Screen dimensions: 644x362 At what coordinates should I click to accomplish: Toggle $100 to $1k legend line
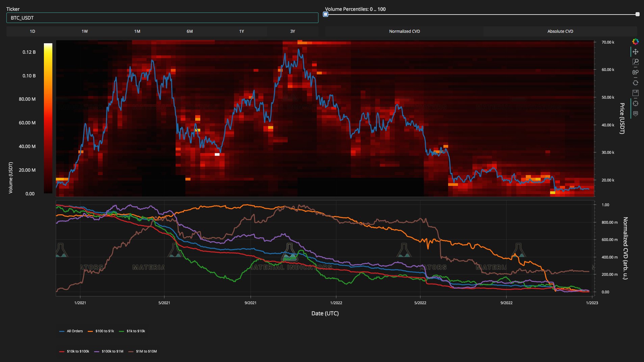point(101,331)
